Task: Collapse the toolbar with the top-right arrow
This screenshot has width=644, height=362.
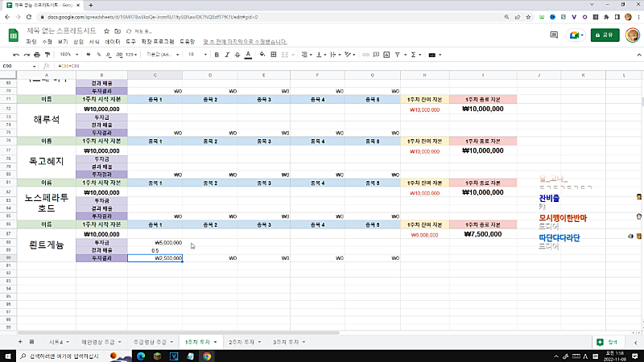Action: click(x=639, y=55)
